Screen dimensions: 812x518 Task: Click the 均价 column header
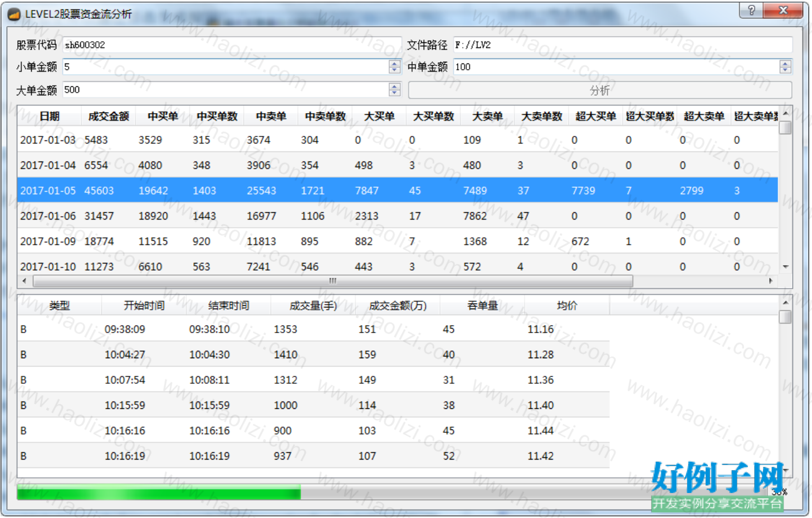click(568, 306)
